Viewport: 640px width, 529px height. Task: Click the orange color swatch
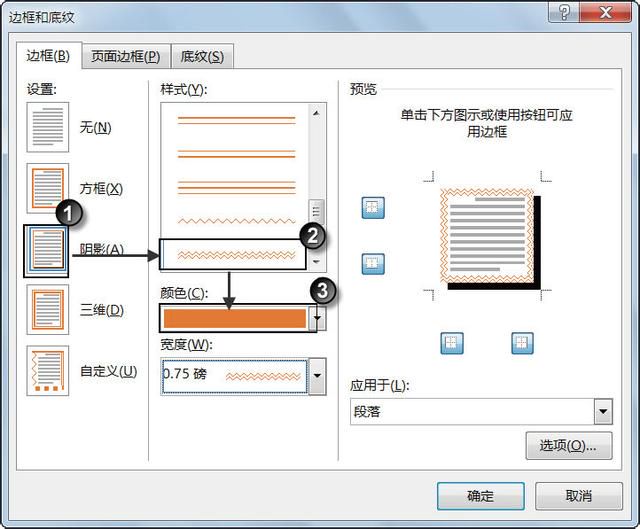coord(235,318)
